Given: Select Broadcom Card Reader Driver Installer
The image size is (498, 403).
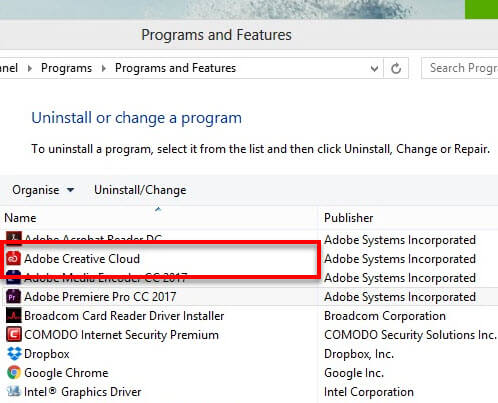Looking at the screenshot, I should (x=124, y=316).
